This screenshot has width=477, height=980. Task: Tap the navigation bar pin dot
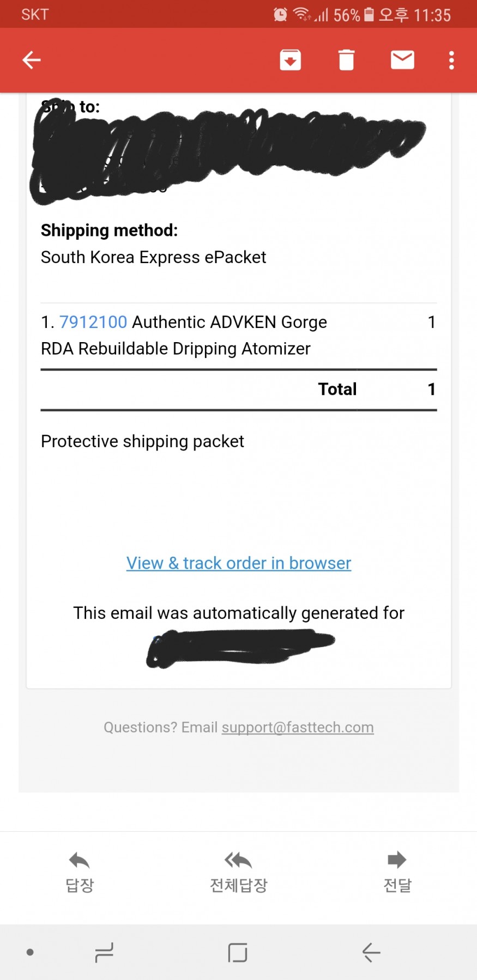pyautogui.click(x=30, y=952)
